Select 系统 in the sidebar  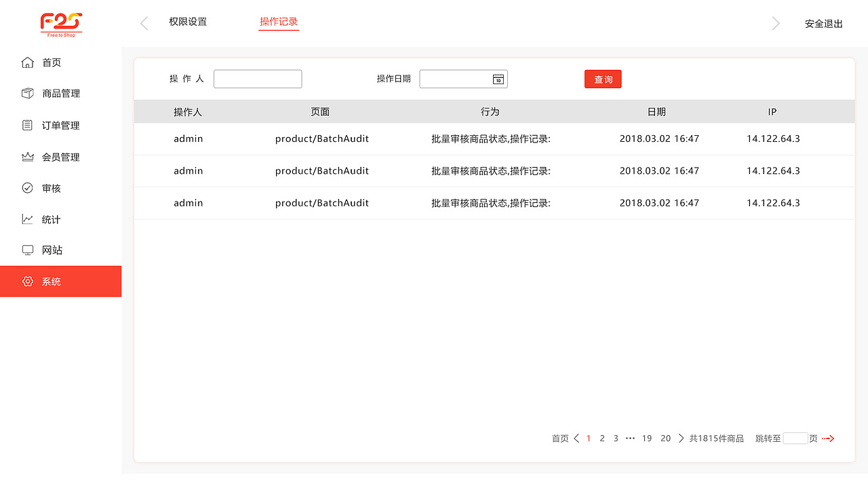coord(60,281)
